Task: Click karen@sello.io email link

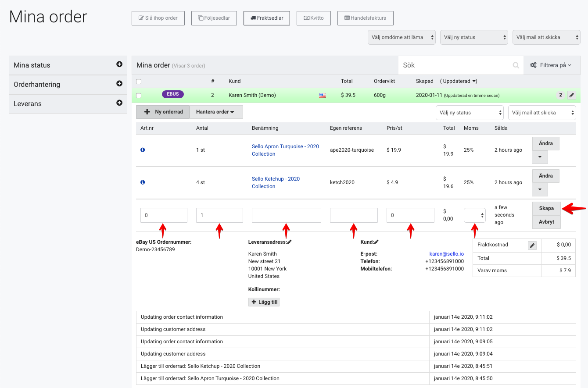Action: [x=446, y=254]
